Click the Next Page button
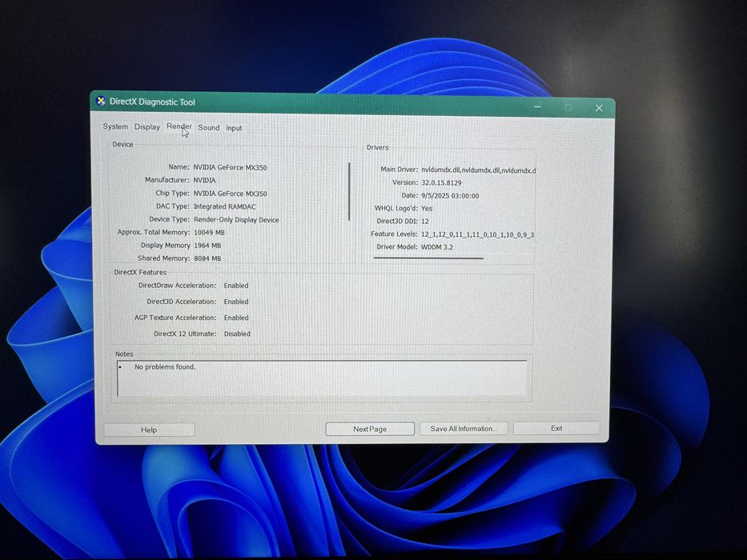Screen dimensions: 747x560 click(x=370, y=429)
